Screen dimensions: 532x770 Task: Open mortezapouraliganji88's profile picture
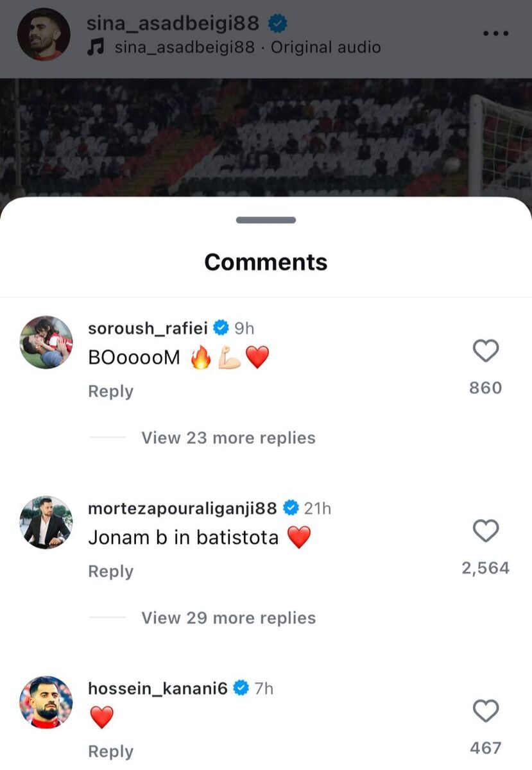click(x=46, y=522)
